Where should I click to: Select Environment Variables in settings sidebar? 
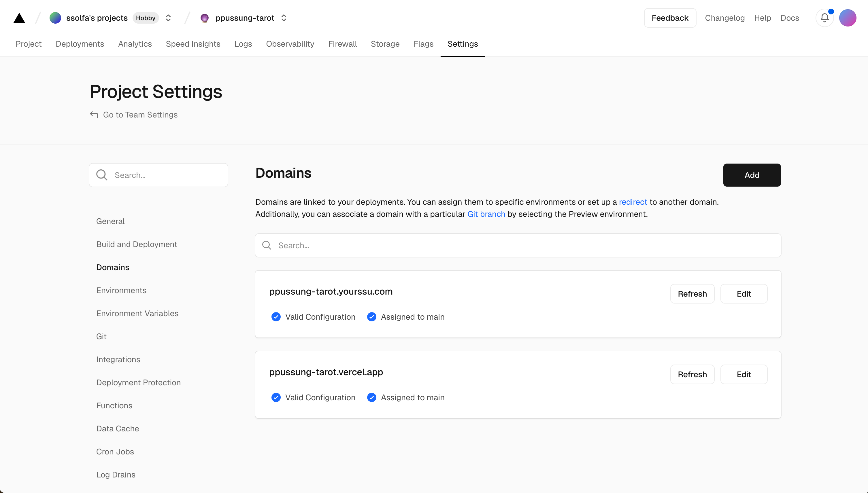137,314
